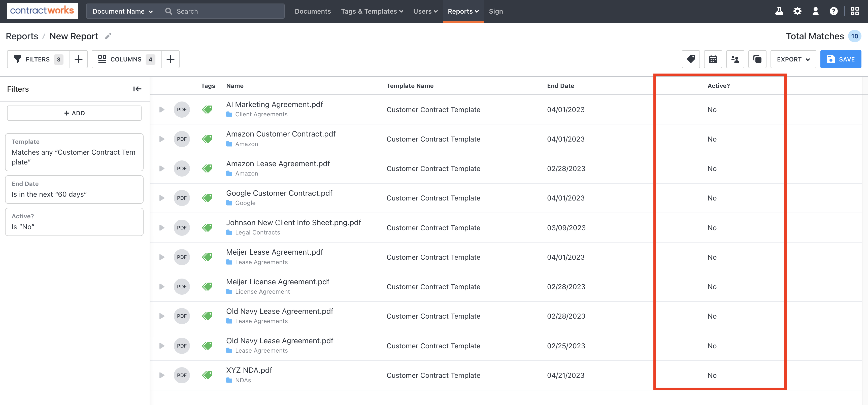Viewport: 868px width, 405px height.
Task: Edit report name with pencil icon
Action: click(108, 36)
